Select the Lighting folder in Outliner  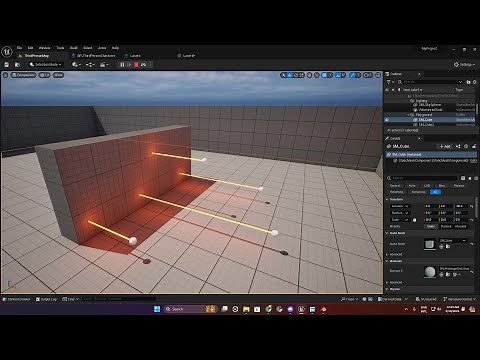click(421, 100)
